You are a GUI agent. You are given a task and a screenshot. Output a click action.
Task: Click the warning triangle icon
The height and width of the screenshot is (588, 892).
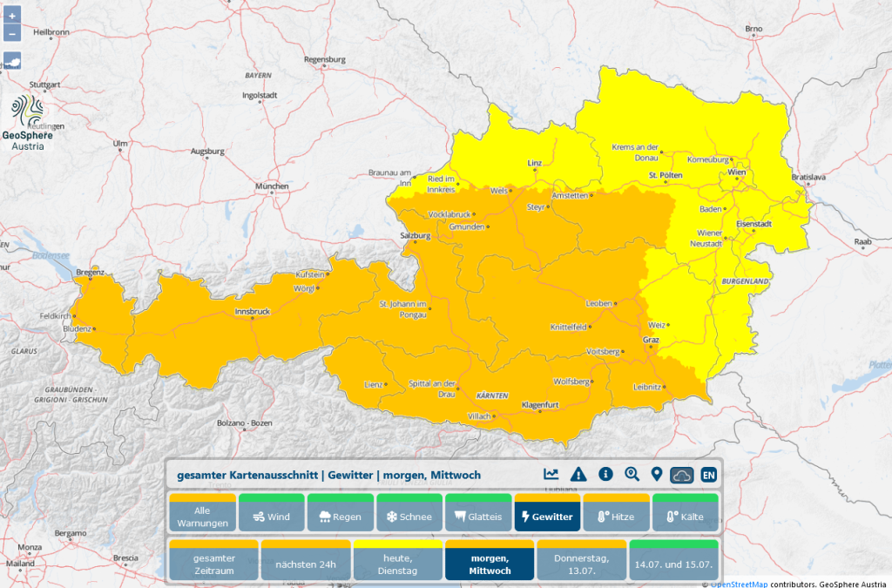578,474
